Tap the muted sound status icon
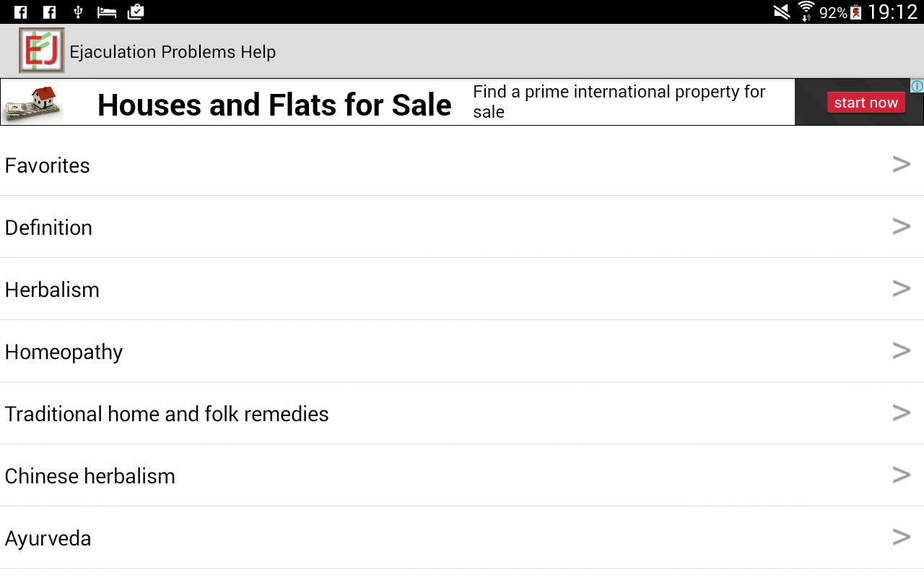 point(782,12)
